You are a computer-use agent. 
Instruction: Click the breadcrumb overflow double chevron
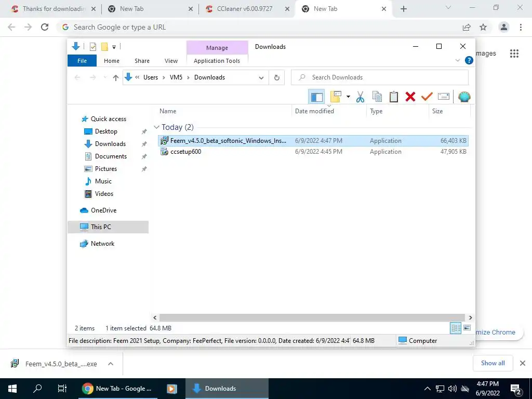[x=137, y=77]
